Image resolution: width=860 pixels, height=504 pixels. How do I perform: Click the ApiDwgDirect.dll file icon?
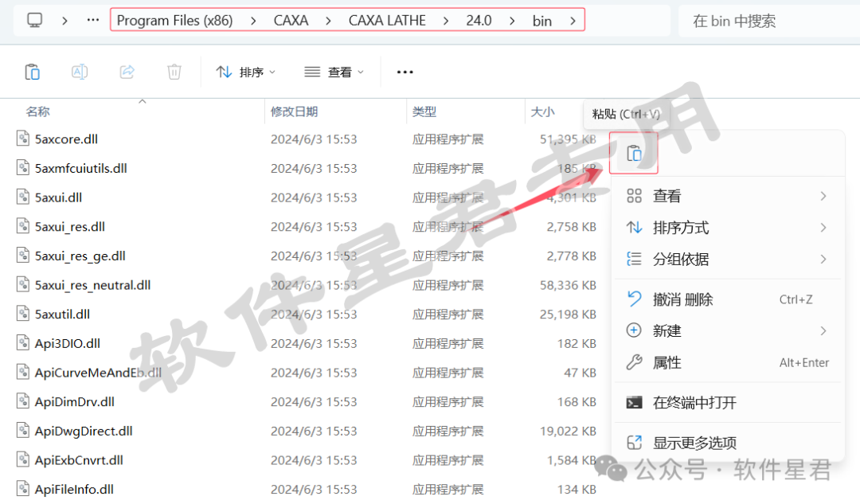[x=23, y=430]
